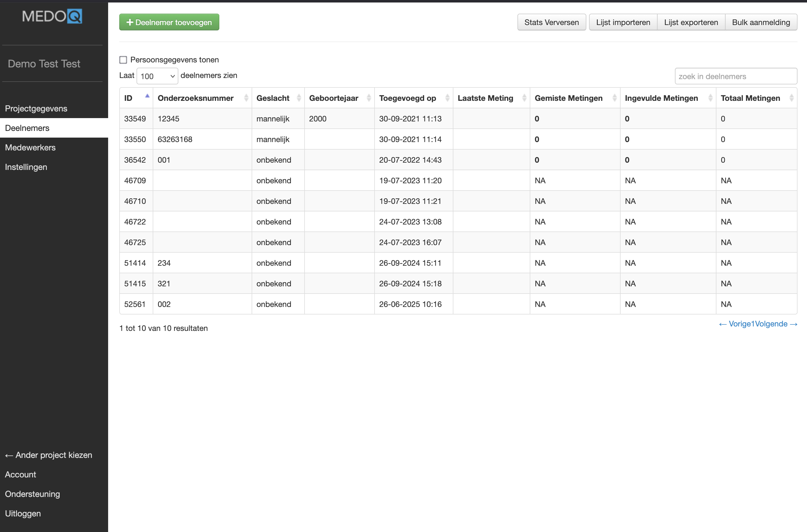Click the Bulk aanmelding button
This screenshot has width=807, height=532.
[x=761, y=22]
